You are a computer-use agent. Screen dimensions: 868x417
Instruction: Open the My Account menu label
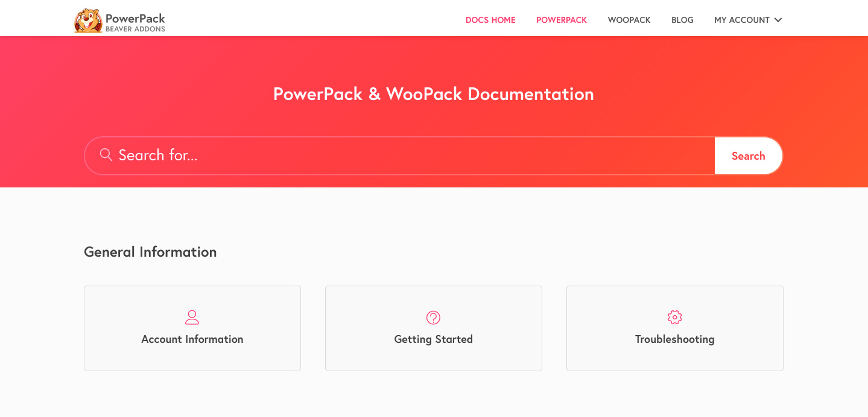click(x=742, y=20)
